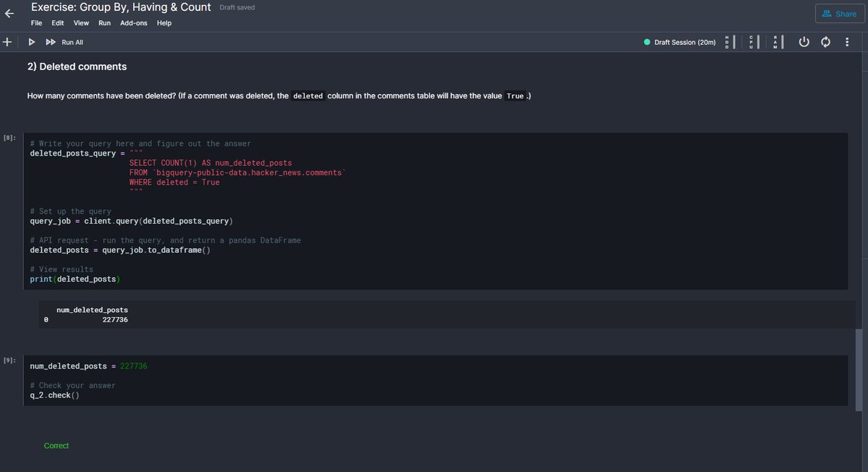Open the Edit menu

click(x=58, y=23)
